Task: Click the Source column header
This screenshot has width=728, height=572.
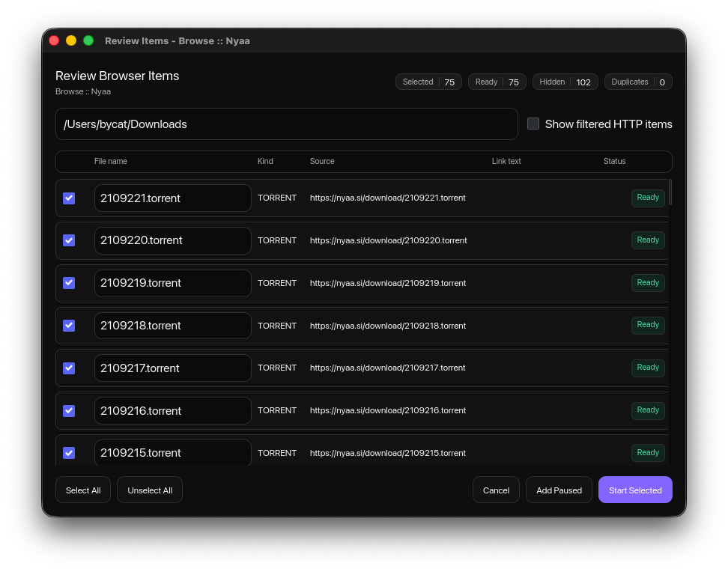Action: 322,161
